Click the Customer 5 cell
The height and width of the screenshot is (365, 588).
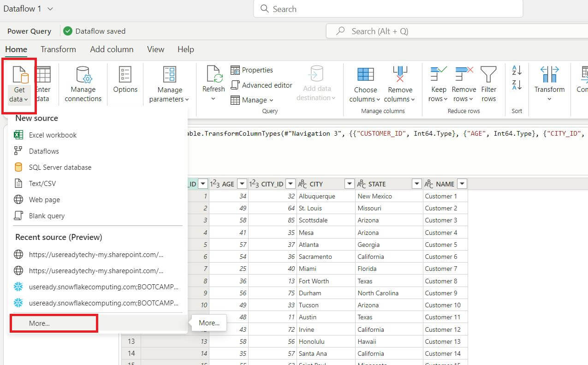coord(445,245)
